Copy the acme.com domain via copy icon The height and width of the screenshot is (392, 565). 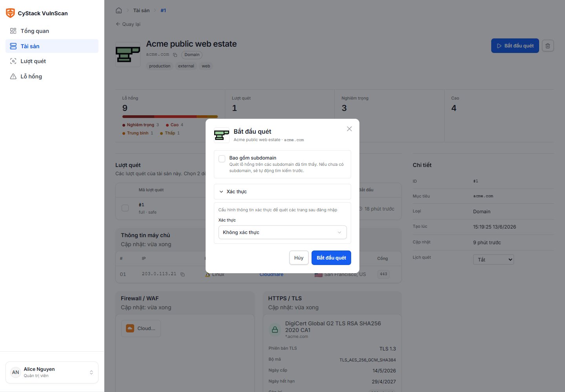pyautogui.click(x=175, y=55)
